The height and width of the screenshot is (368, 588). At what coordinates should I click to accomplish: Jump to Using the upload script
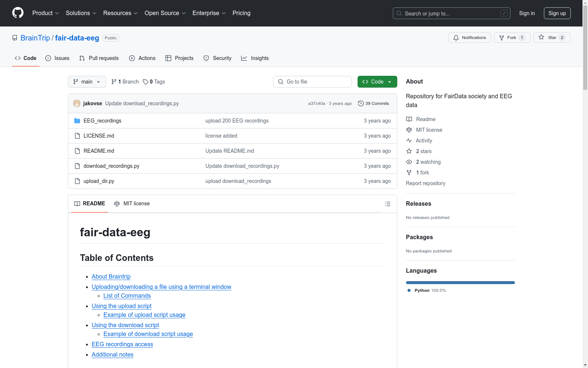122,306
